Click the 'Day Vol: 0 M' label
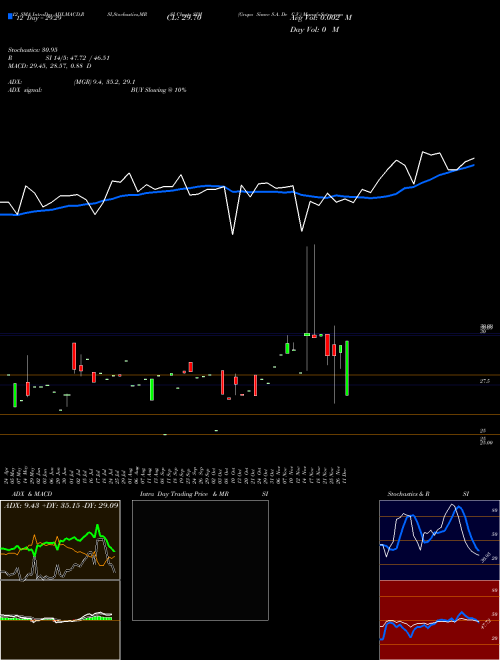500x660 pixels. pos(314,30)
